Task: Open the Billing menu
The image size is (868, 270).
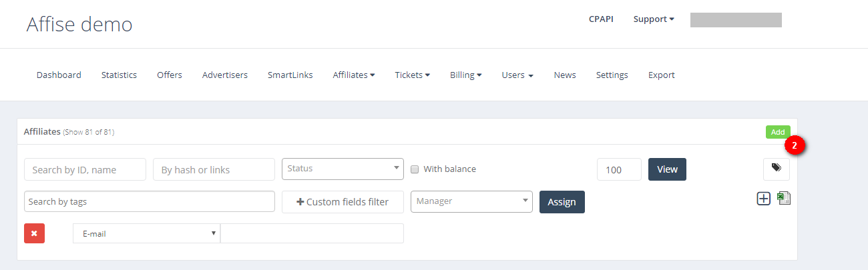Action: click(x=465, y=75)
